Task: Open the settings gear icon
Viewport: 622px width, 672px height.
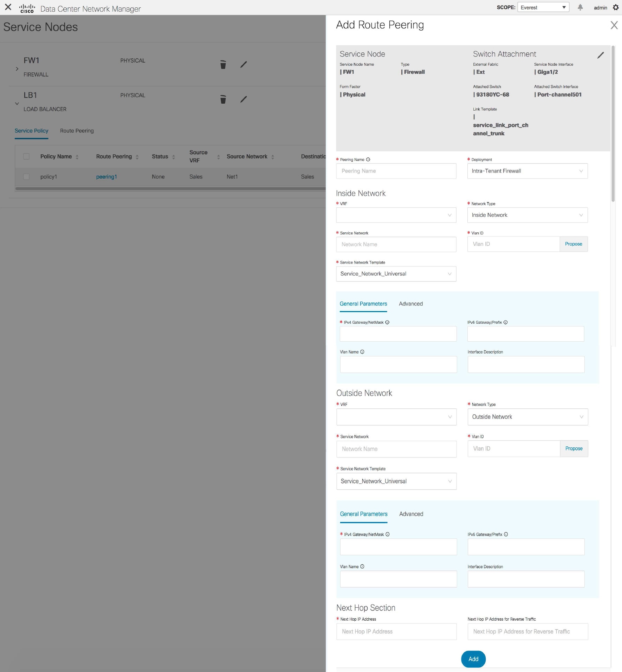Action: [616, 7]
